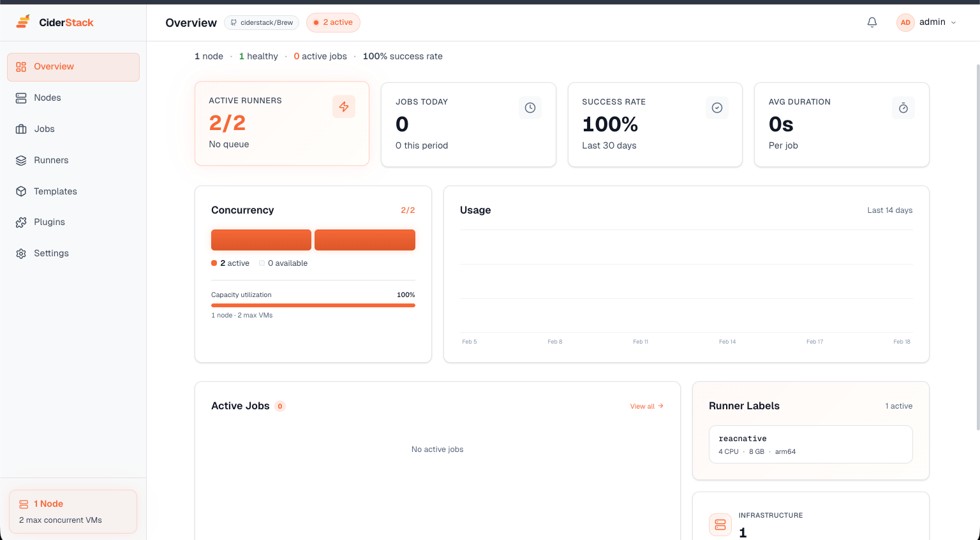Click the clock icon on Jobs Today card
The width and height of the screenshot is (980, 540).
[x=530, y=107]
